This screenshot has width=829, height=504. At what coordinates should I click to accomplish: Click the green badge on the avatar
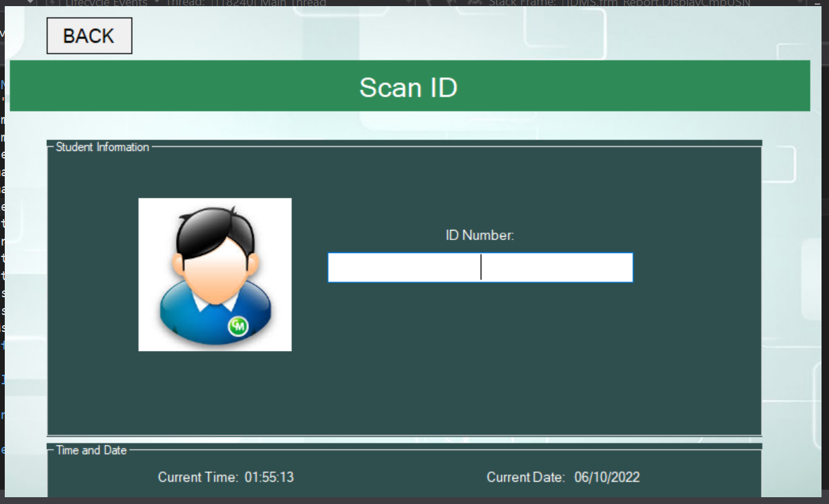[238, 326]
